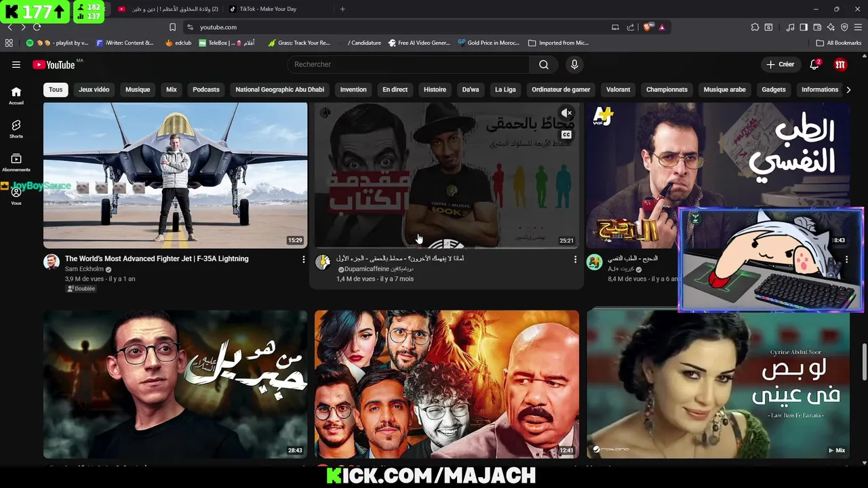Image resolution: width=868 pixels, height=488 pixels.
Task: Select the Musique chip
Action: 138,89
